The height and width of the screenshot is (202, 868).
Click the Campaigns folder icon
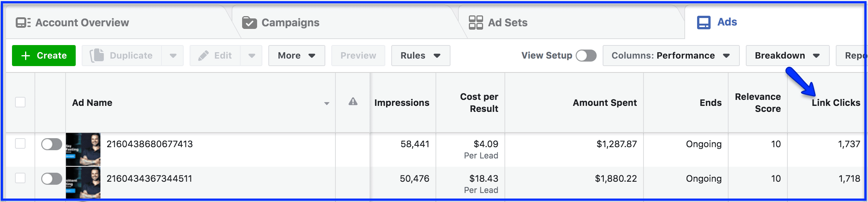point(249,23)
